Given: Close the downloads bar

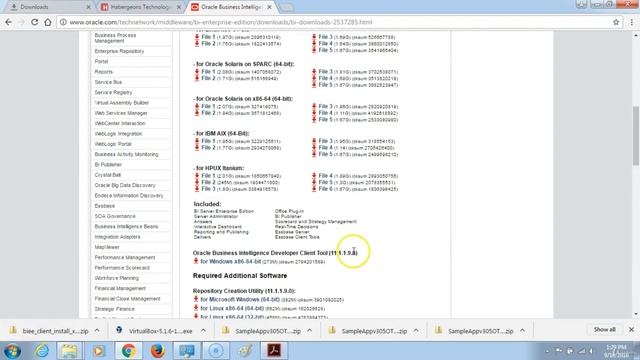Looking at the screenshot, I should [x=631, y=329].
